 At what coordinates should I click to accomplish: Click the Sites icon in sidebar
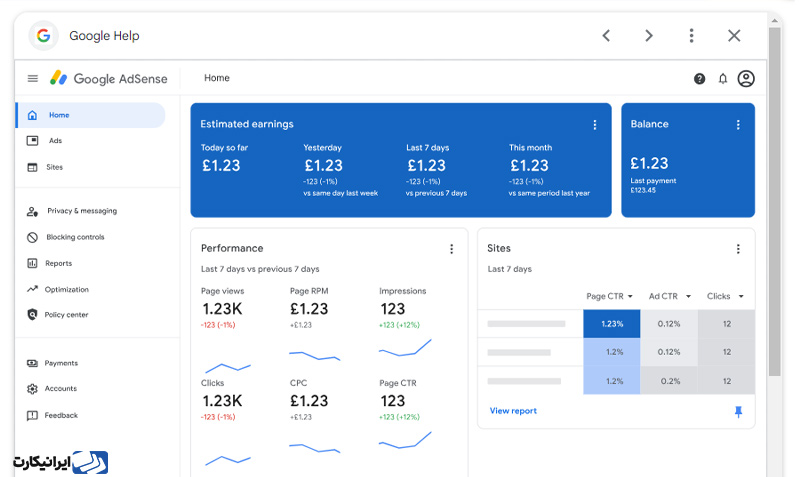coord(32,167)
